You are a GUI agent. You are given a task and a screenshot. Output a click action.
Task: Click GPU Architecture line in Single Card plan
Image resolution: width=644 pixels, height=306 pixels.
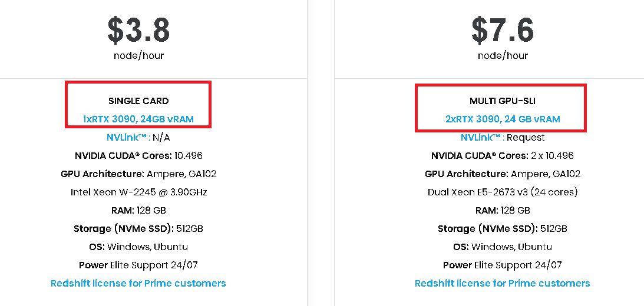138,174
